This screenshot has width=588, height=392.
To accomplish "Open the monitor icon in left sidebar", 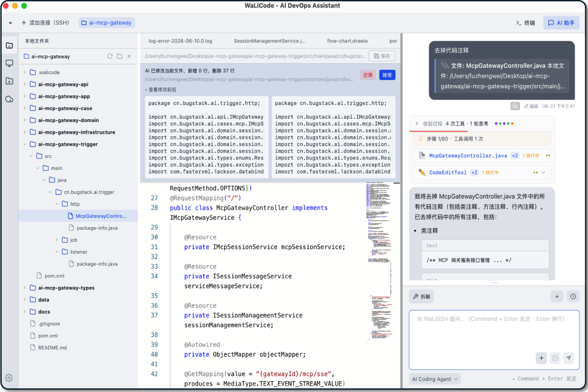I will coord(9,63).
